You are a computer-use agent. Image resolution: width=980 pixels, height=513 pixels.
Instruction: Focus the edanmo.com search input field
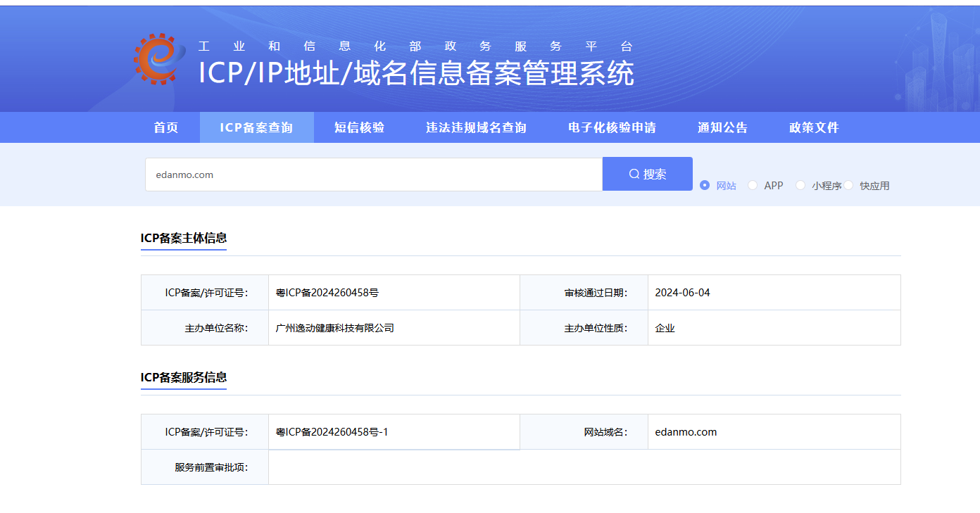click(374, 175)
